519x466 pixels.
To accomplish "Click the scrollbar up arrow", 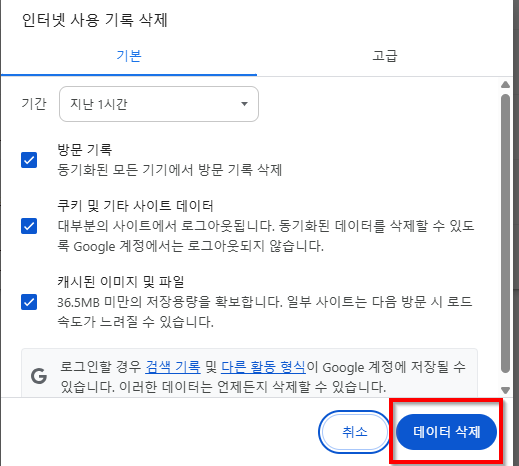I will pyautogui.click(x=505, y=85).
